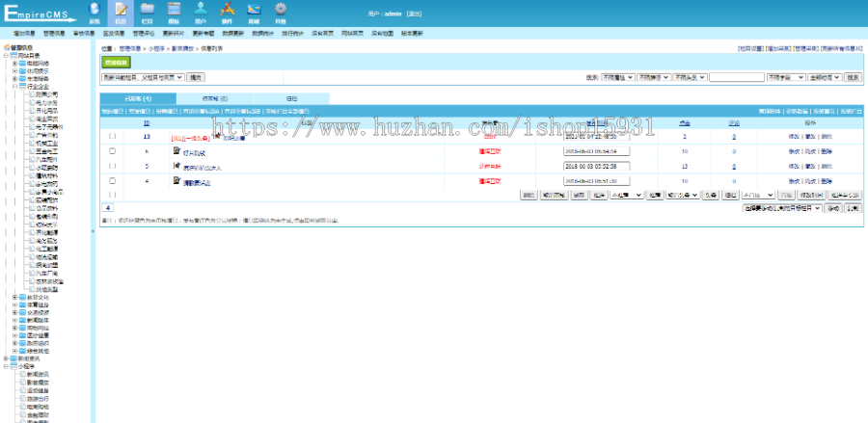Open the 模板 (Template) icon in header
This screenshot has height=423, width=868.
click(x=174, y=11)
